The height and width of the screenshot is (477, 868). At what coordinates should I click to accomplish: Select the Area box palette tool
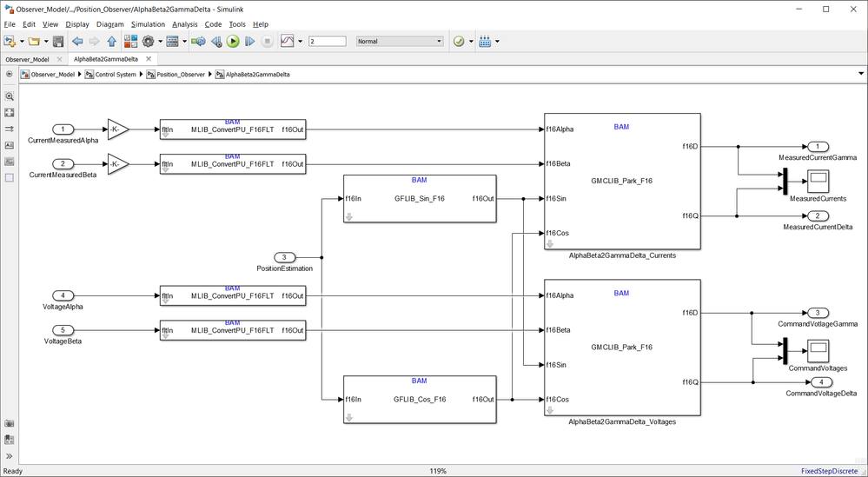tap(10, 177)
